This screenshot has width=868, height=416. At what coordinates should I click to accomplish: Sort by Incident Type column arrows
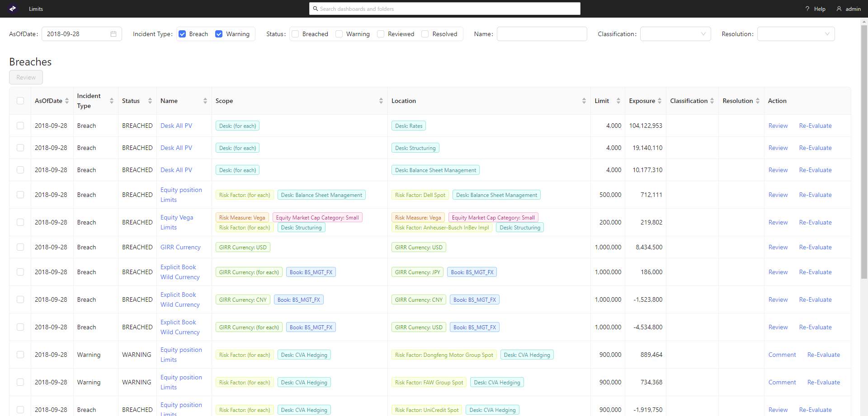point(112,101)
